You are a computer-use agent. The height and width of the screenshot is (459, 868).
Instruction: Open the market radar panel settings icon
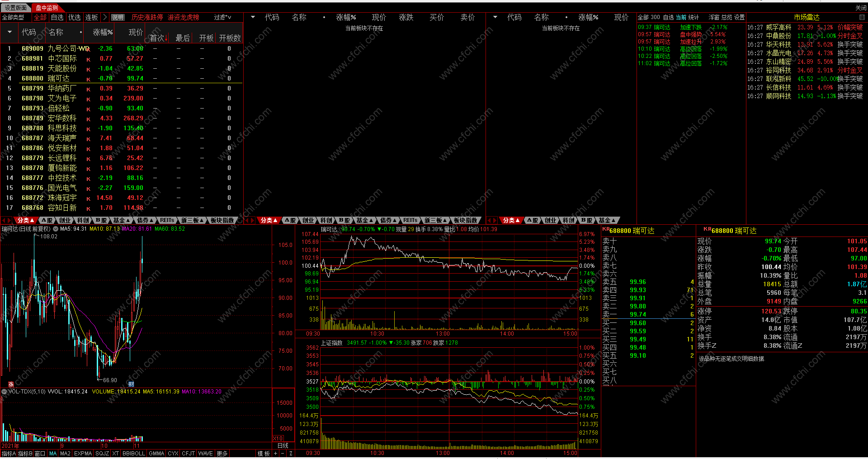pyautogui.click(x=862, y=17)
